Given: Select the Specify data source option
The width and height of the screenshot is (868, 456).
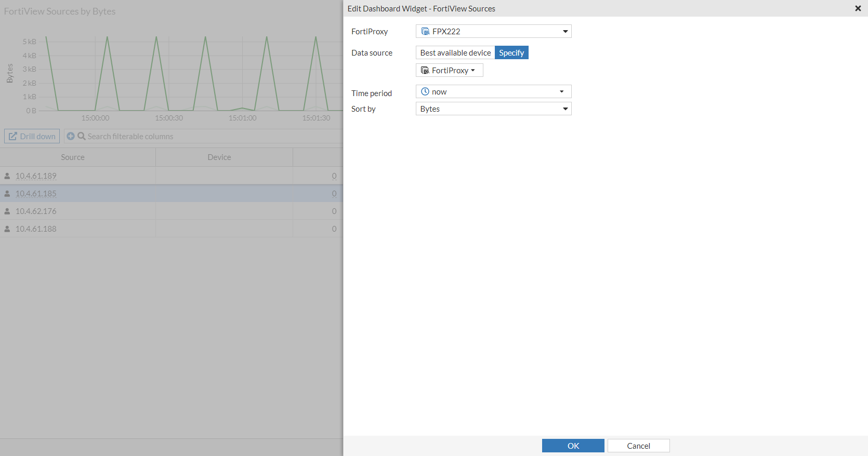Looking at the screenshot, I should point(511,52).
